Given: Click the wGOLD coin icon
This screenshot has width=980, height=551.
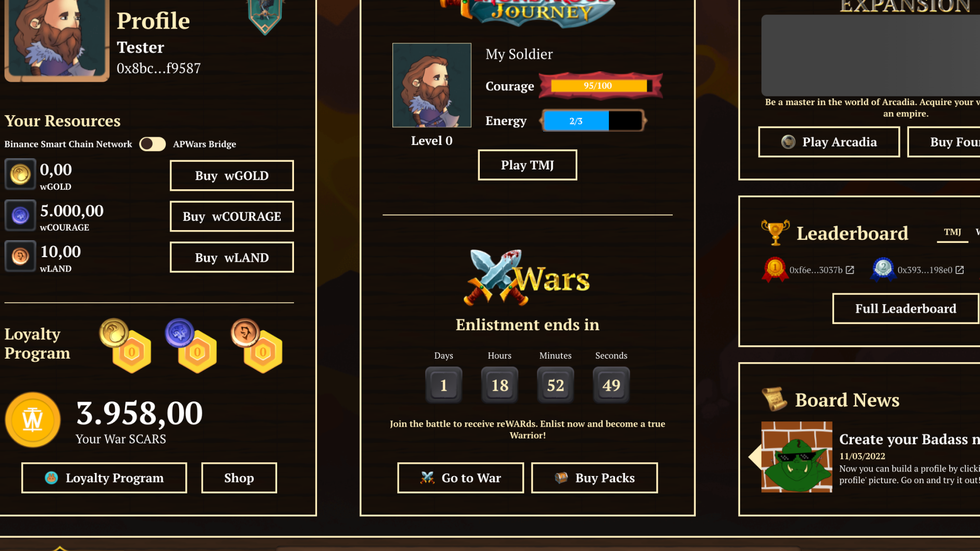Looking at the screenshot, I should (x=20, y=174).
